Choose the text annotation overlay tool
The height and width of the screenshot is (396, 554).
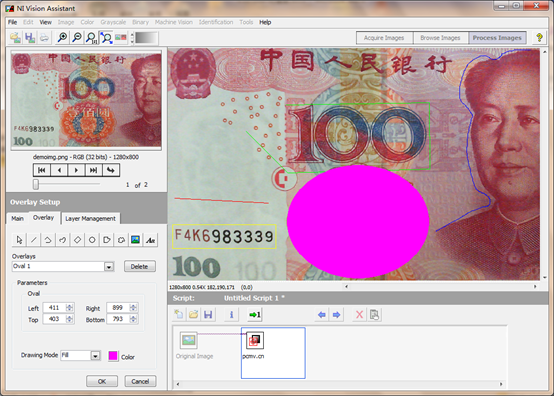151,240
